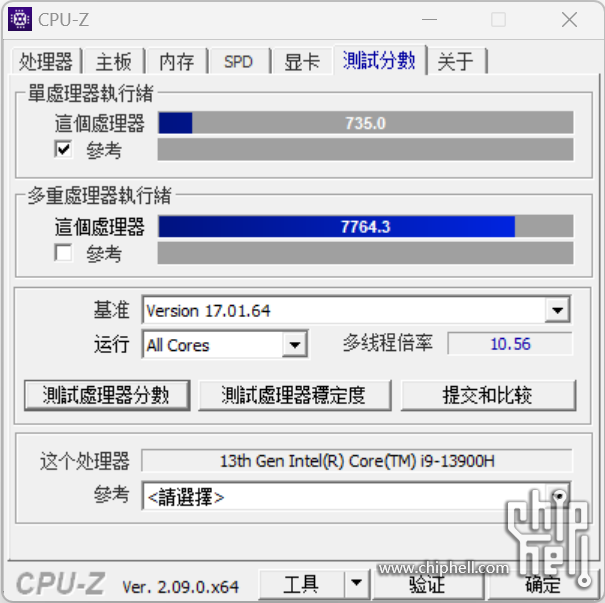Image resolution: width=605 pixels, height=603 pixels.
Task: Click the 測試處理器穩定度 button
Action: coord(294,395)
